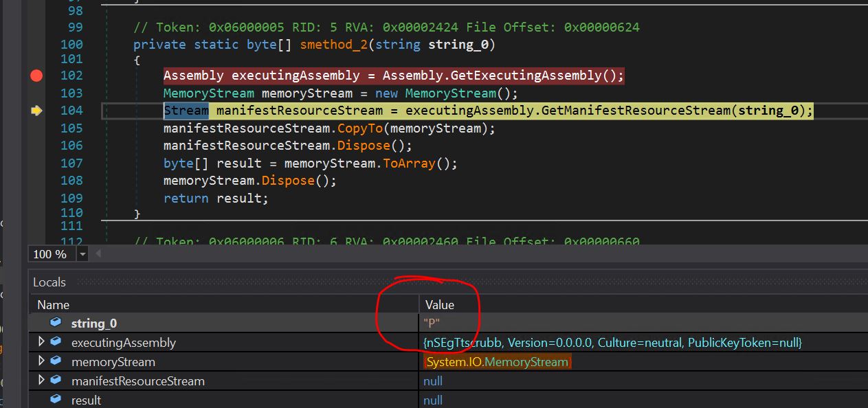This screenshot has height=408, width=868.
Task: Expand the executingAssembly local variable
Action: point(41,342)
